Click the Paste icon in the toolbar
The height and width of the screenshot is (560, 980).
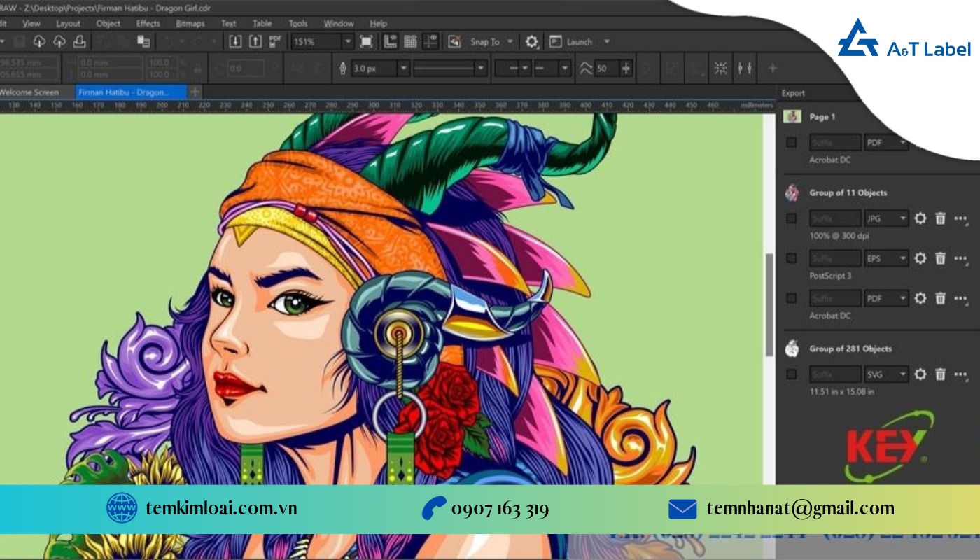pyautogui.click(x=144, y=42)
